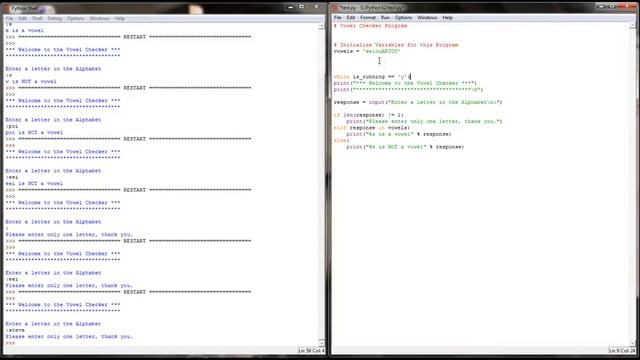Click the 'if len(response) != 1:' line
This screenshot has width=640, height=360.
click(369, 115)
